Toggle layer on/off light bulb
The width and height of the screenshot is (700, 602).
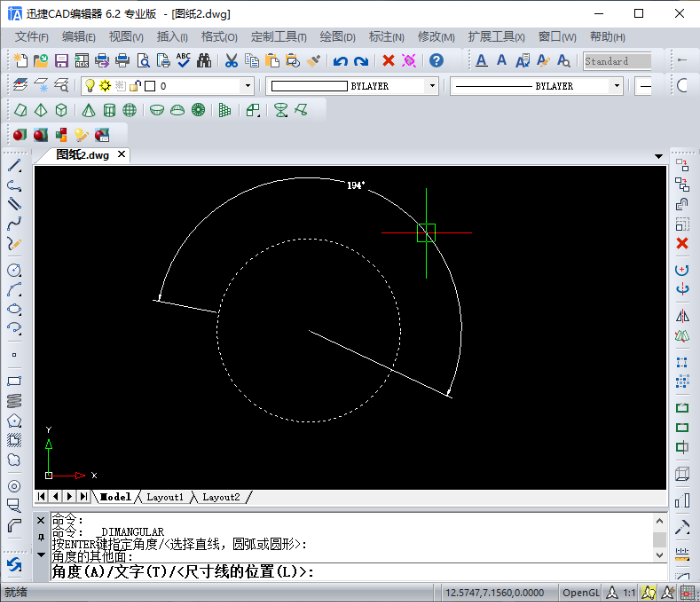[90, 86]
